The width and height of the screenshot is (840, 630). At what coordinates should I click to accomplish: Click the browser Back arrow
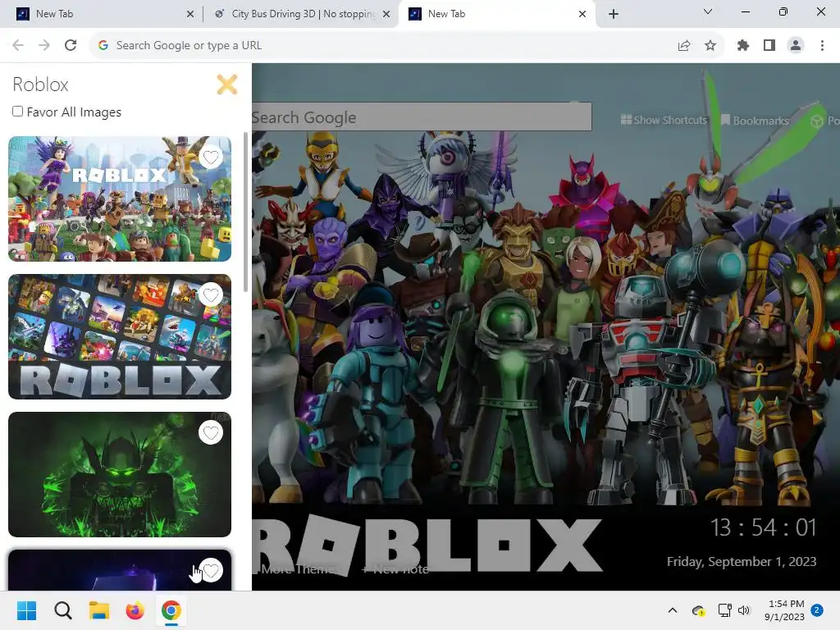[x=18, y=46]
